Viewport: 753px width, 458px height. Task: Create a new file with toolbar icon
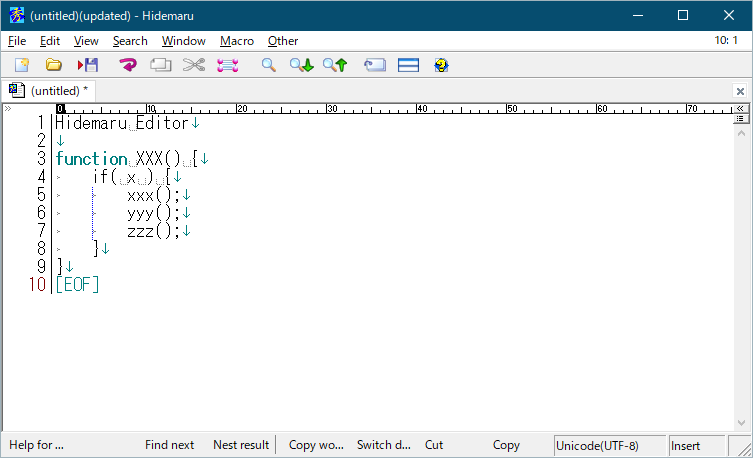click(x=22, y=65)
